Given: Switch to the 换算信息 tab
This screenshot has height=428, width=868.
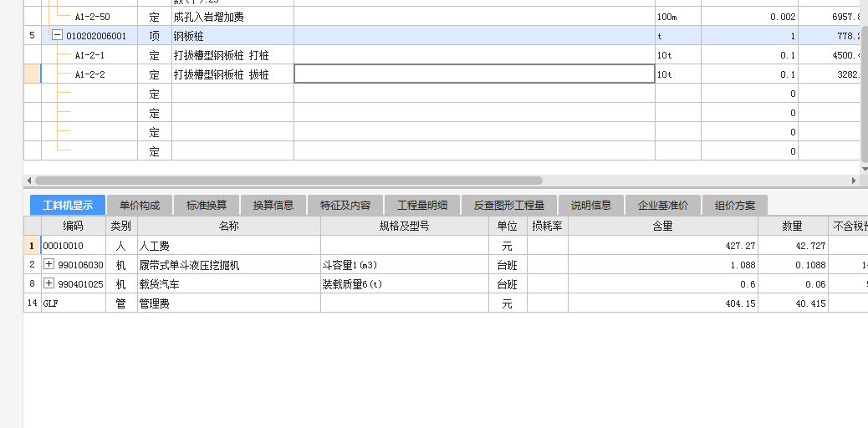Looking at the screenshot, I should tap(273, 206).
